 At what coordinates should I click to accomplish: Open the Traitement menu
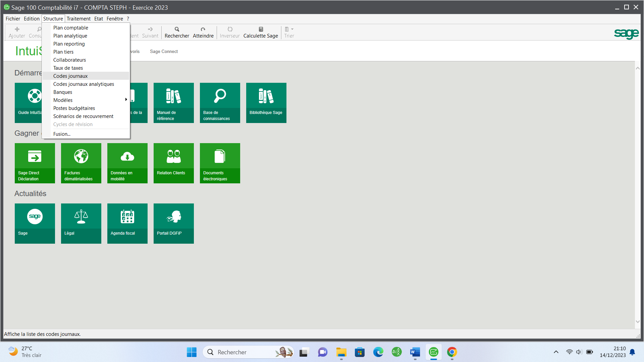(x=78, y=19)
